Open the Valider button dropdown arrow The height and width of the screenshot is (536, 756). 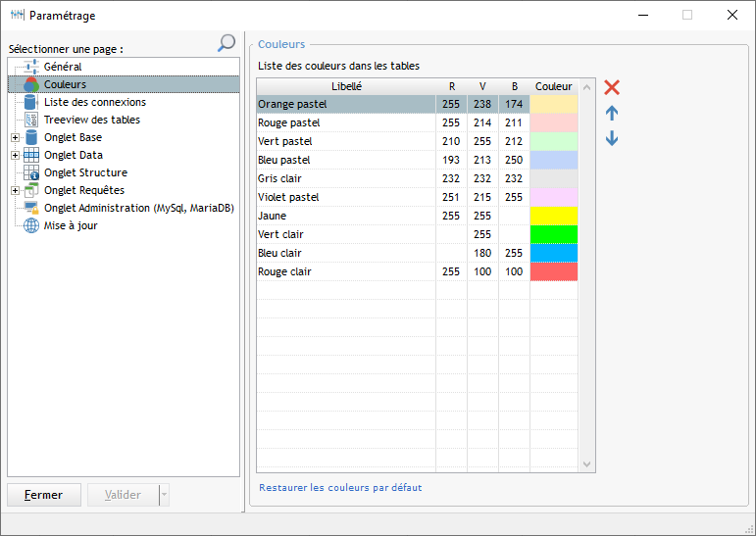coord(165,495)
